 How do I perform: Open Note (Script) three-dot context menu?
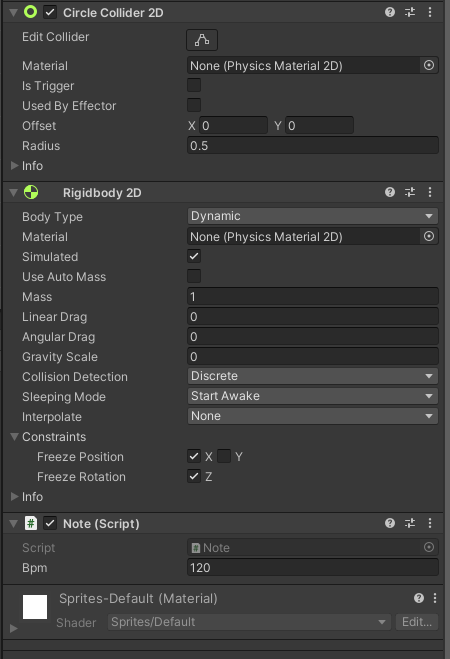pyautogui.click(x=430, y=523)
